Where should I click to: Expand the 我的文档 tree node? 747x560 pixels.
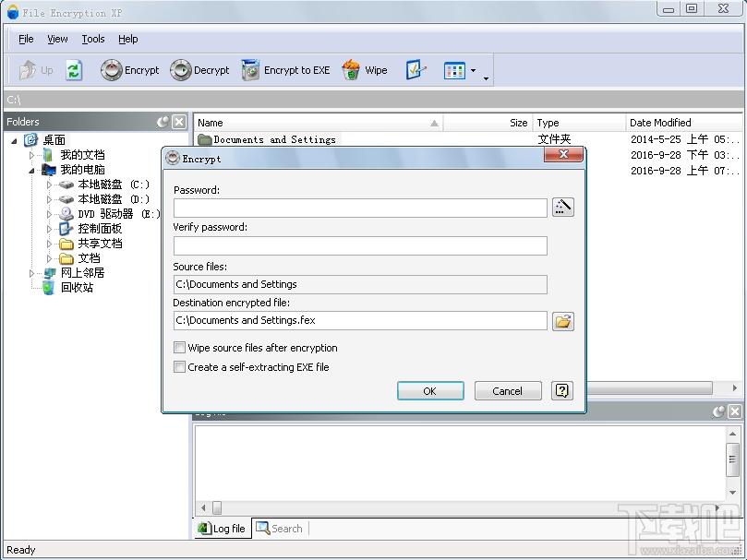(31, 155)
